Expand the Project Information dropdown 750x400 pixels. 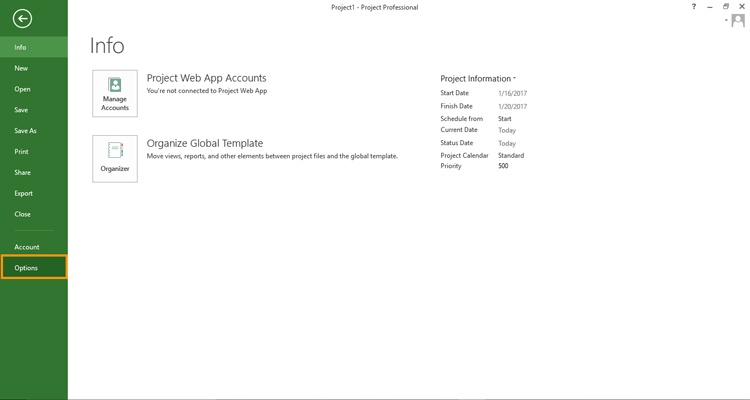[x=478, y=78]
